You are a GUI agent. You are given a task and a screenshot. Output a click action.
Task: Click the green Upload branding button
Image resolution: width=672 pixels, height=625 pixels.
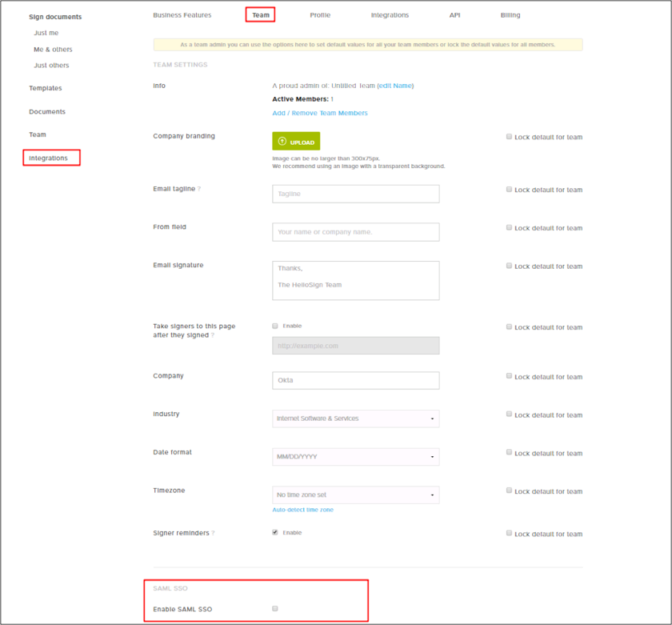tap(296, 142)
